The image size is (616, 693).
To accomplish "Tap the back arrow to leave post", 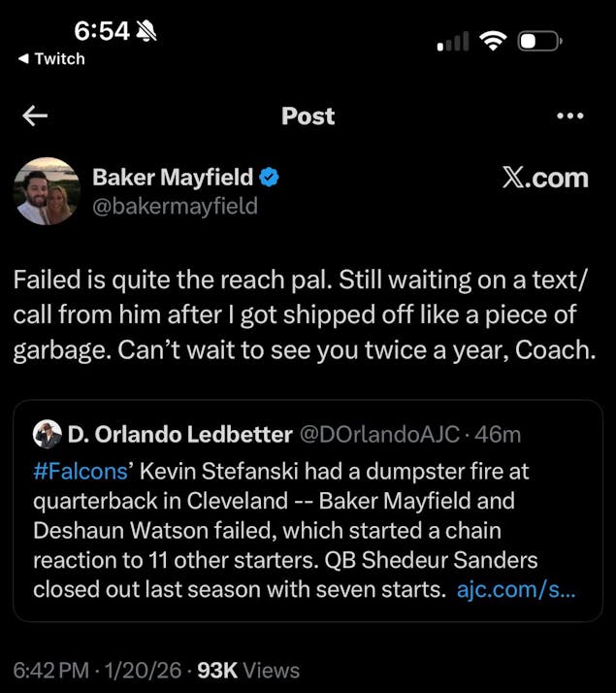I will point(35,115).
